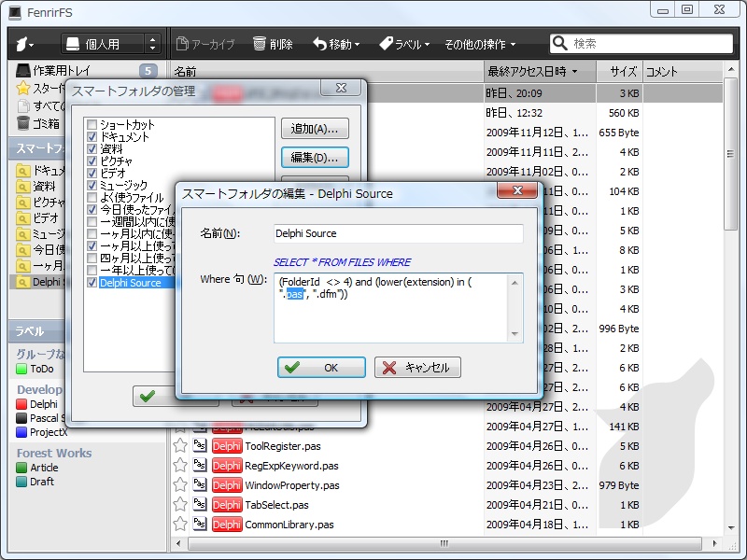
Task: Click the Delphi label badge on ToolRegister.pas
Action: 227,446
